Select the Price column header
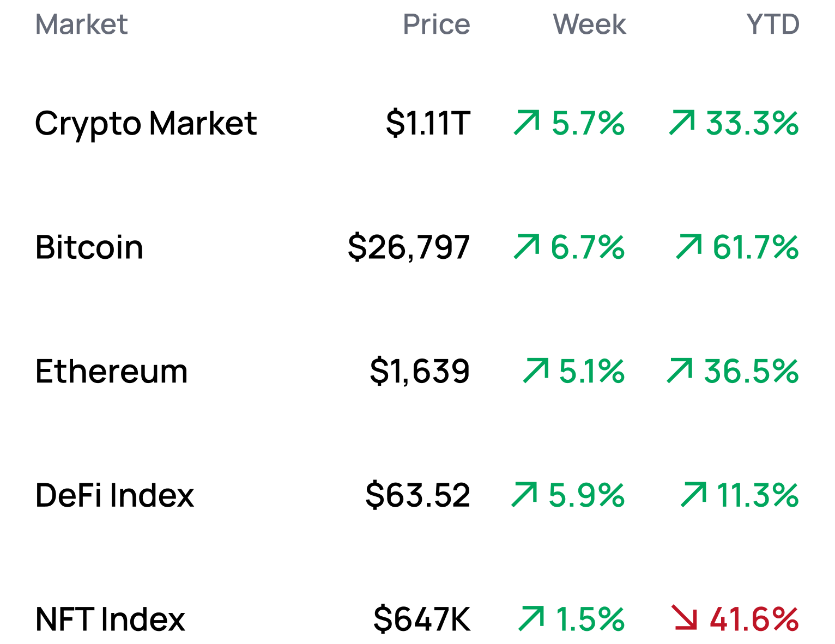The width and height of the screenshot is (835, 644). (436, 25)
